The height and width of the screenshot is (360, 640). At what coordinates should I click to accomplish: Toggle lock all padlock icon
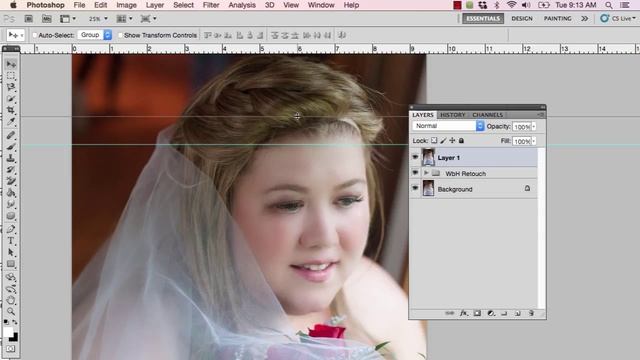[461, 140]
